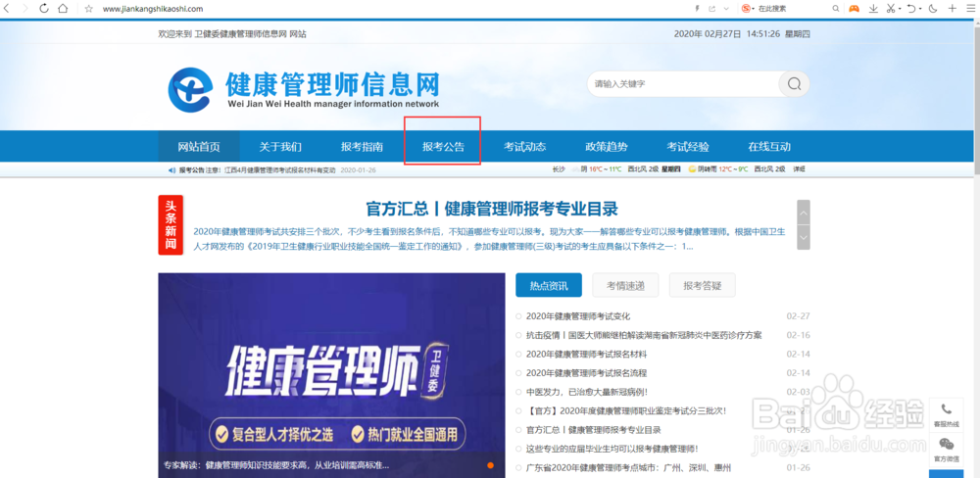Open article 2020年健康管理师考试报名流程
The height and width of the screenshot is (478, 980).
586,373
